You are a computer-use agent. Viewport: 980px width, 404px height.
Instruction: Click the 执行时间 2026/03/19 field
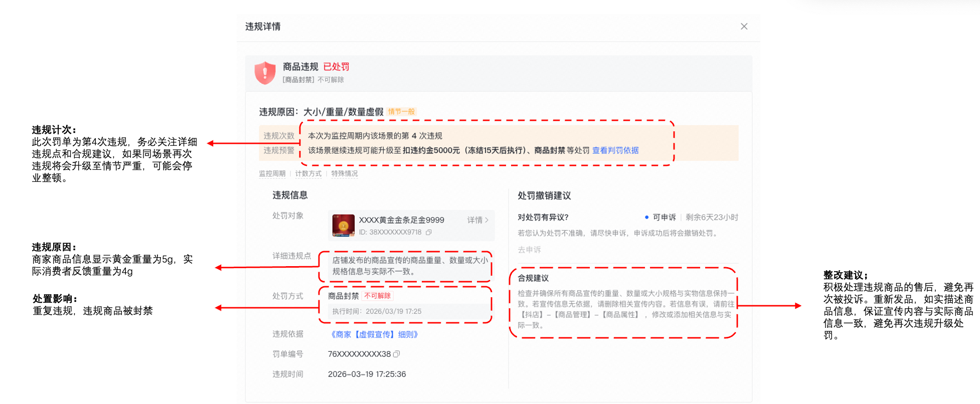377,311
